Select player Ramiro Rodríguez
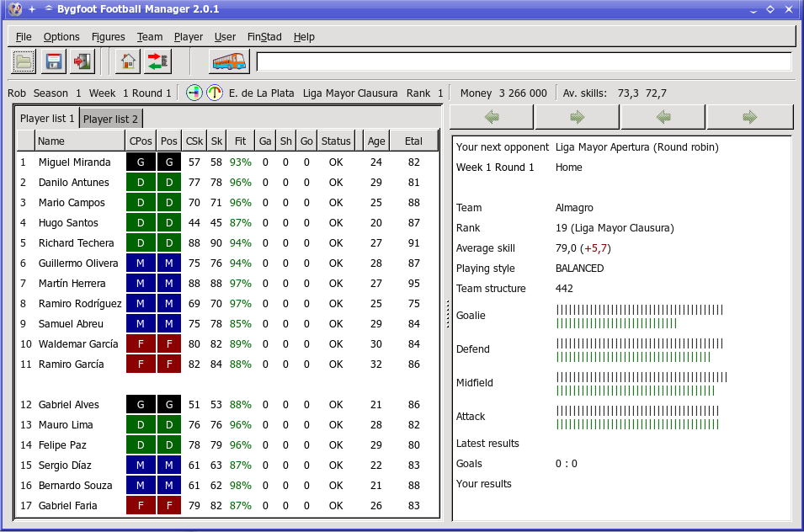This screenshot has width=804, height=532. point(228,304)
